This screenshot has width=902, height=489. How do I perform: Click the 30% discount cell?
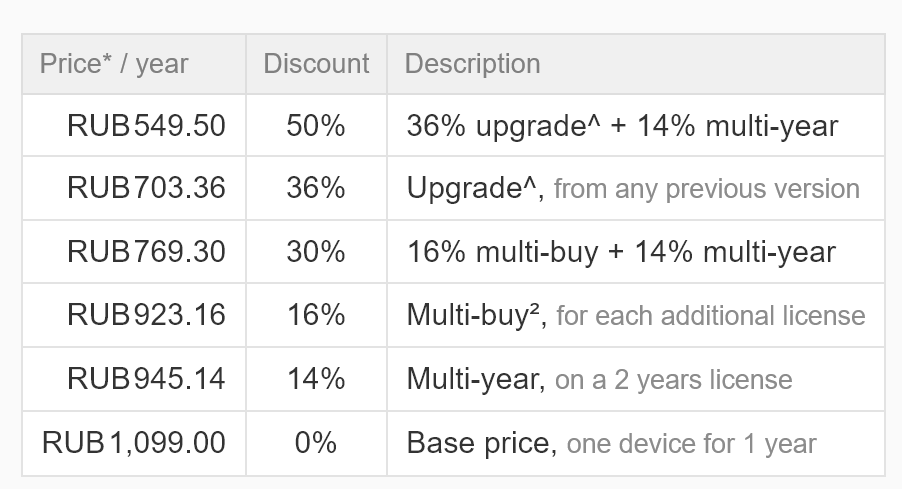click(x=316, y=251)
